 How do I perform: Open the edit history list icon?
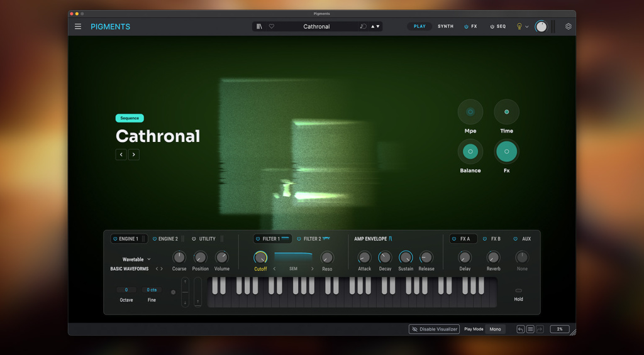pyautogui.click(x=530, y=329)
